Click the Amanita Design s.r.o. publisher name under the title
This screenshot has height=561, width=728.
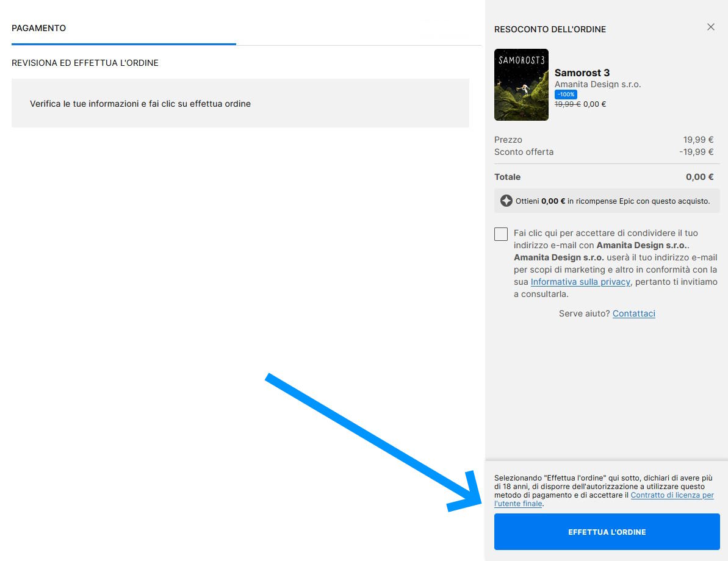[x=597, y=84]
